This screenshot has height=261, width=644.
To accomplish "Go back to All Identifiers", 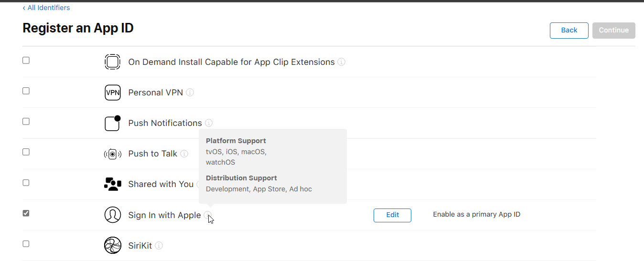I will 46,8.
